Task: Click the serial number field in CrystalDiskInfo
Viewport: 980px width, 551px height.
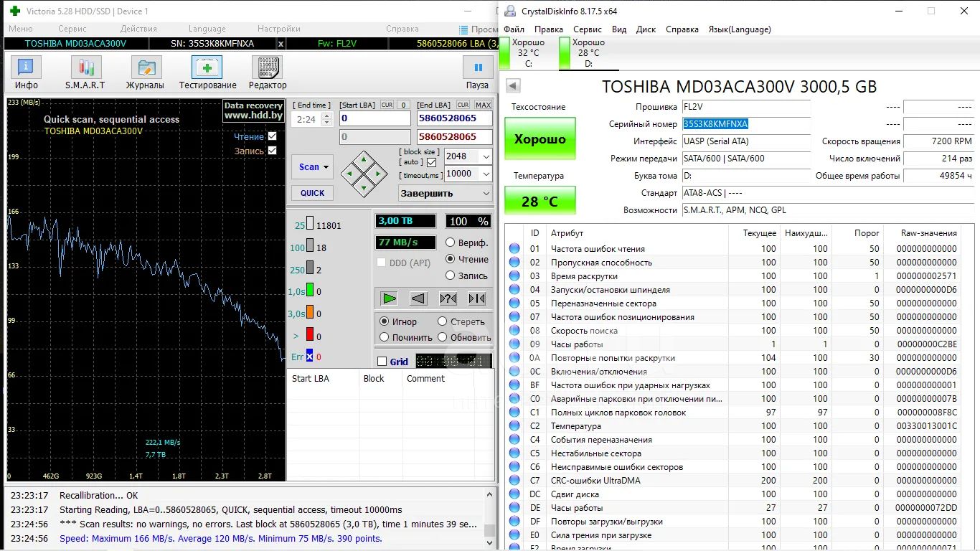Action: click(x=746, y=124)
